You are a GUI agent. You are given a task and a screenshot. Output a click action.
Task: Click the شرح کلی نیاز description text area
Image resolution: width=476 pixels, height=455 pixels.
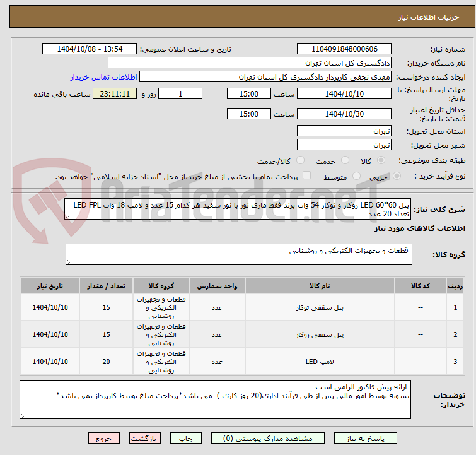[238, 209]
